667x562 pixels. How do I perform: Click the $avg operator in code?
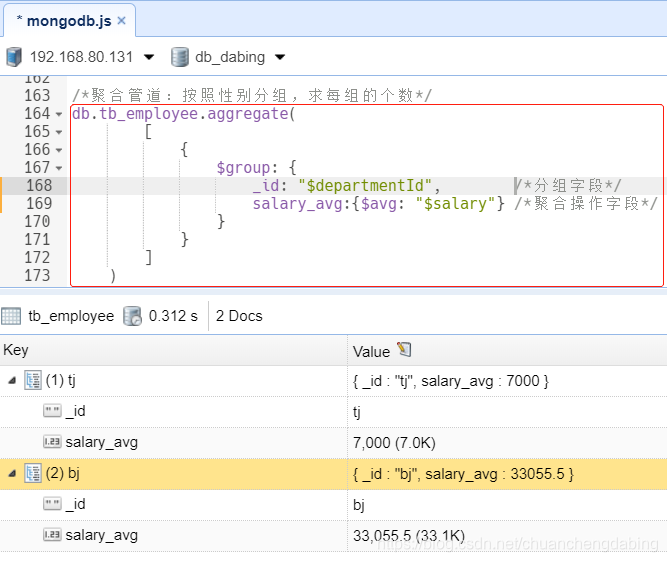[379, 204]
